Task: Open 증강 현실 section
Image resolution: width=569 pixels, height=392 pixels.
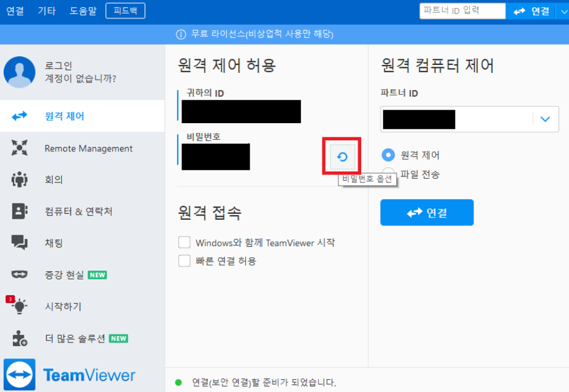Action: coord(82,274)
